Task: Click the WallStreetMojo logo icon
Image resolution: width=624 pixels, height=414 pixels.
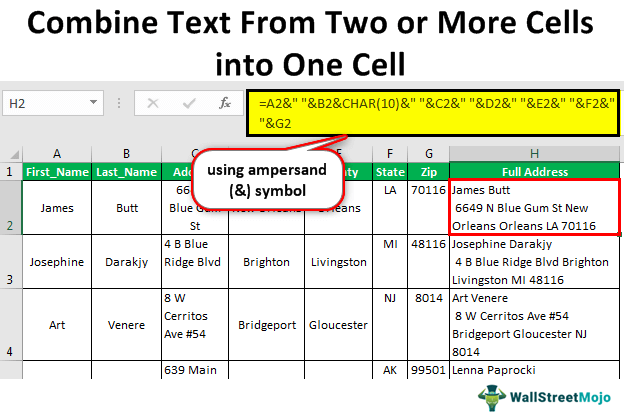Action: (492, 391)
